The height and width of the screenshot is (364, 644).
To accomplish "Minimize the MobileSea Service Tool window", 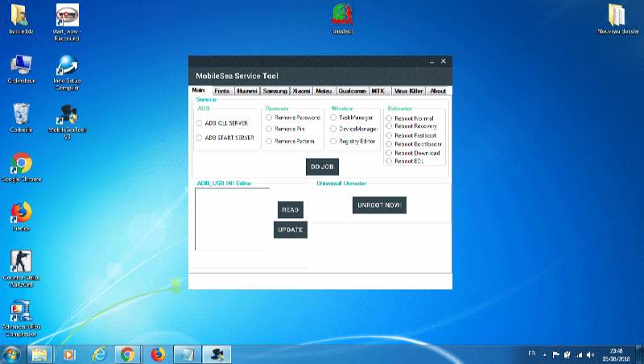I will (432, 62).
